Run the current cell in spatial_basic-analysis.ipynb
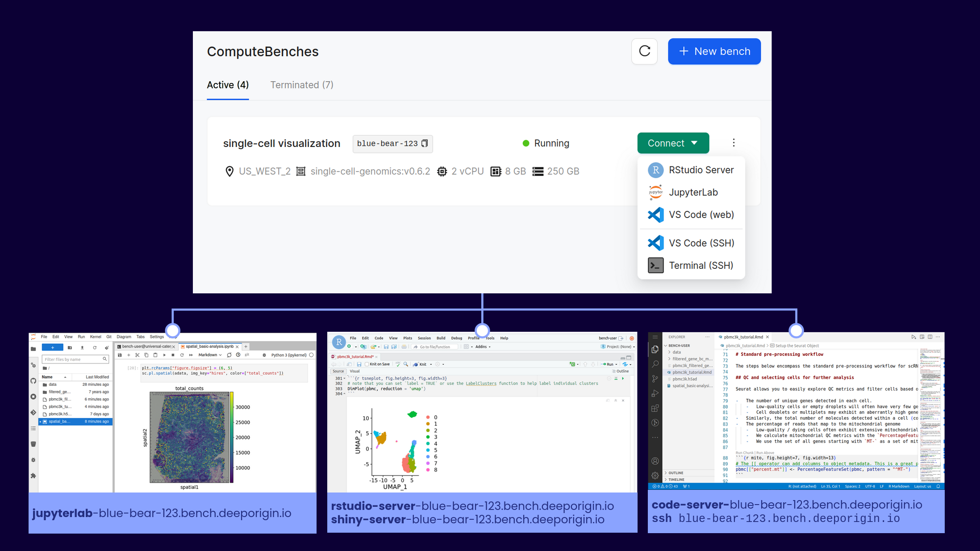Image resolution: width=980 pixels, height=551 pixels. point(164,355)
